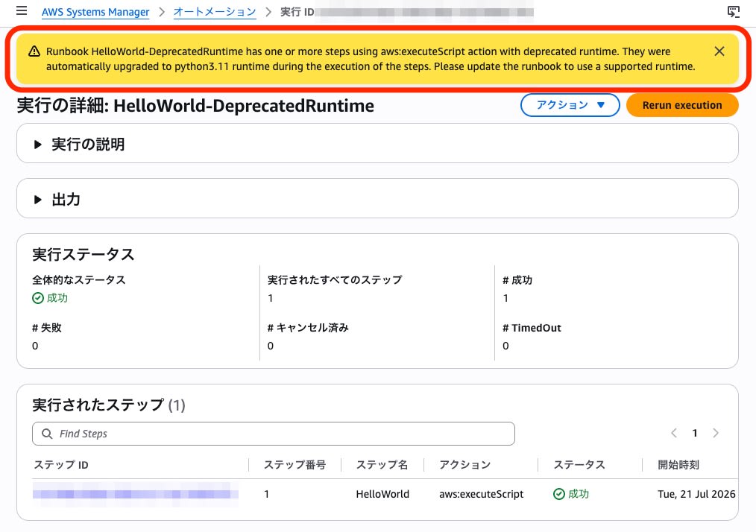
Task: Dismiss the deprecated runtime warning banner
Action: [719, 51]
